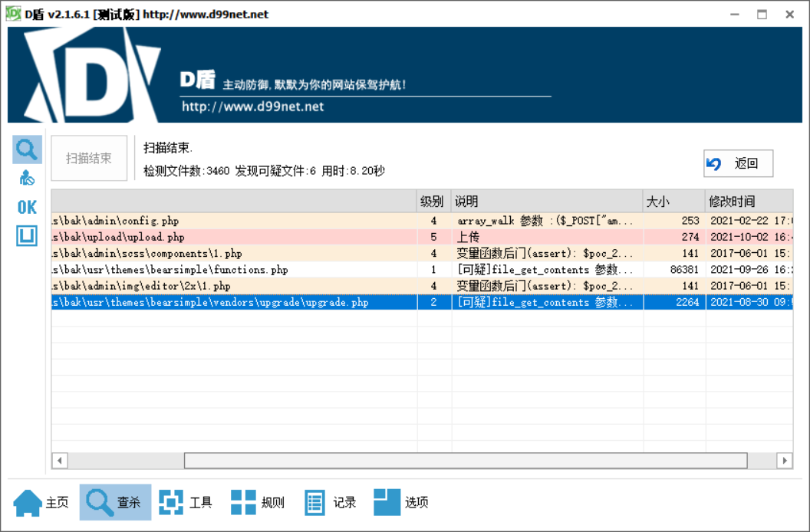This screenshot has height=532, width=810.
Task: Minimize the D盾 window
Action: pos(735,15)
